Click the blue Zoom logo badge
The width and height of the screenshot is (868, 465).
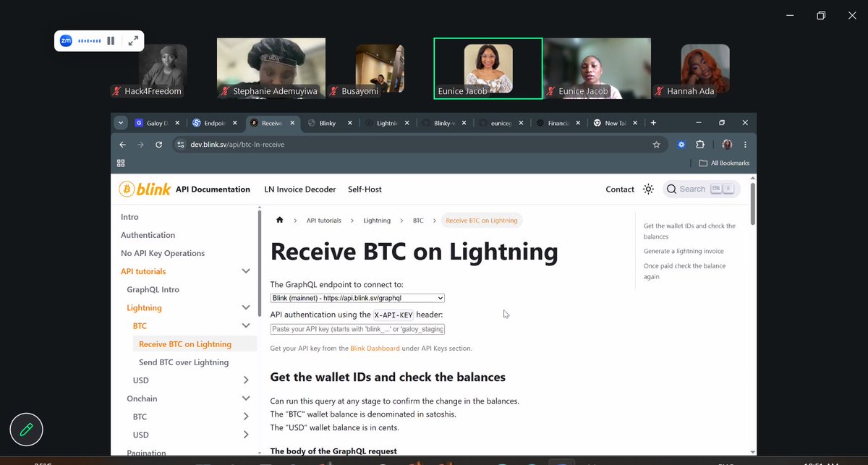click(x=66, y=41)
